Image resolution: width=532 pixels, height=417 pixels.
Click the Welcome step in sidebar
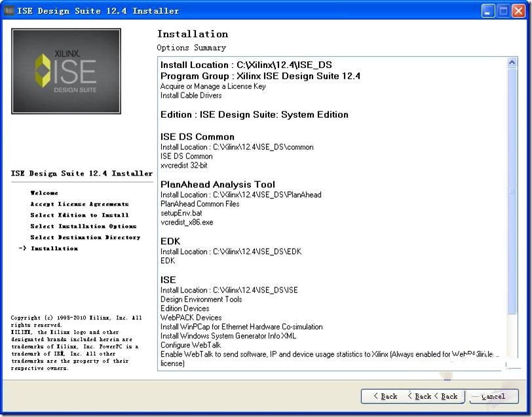pyautogui.click(x=44, y=193)
